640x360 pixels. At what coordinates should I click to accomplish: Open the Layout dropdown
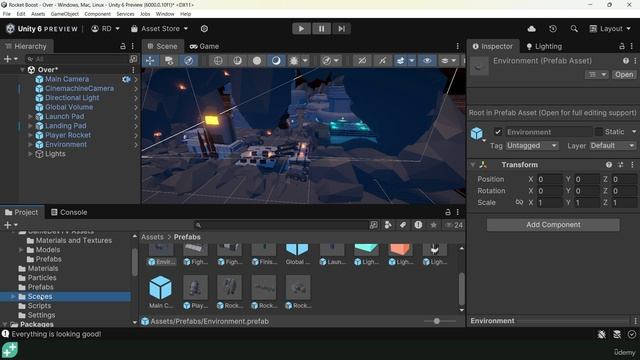coord(610,29)
